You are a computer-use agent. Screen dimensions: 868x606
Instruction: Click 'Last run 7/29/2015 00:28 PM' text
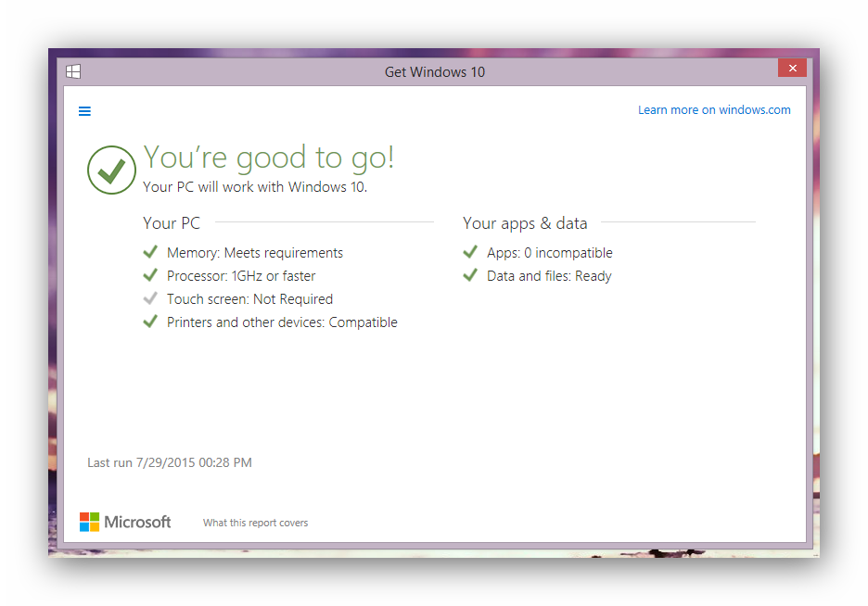coord(170,462)
